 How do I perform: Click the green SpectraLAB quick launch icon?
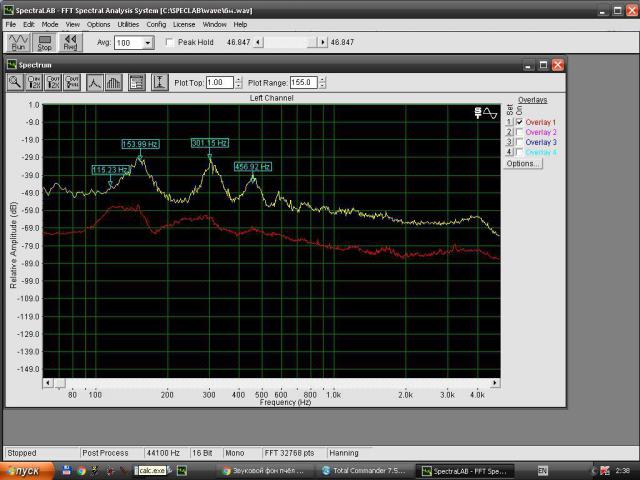(182, 471)
